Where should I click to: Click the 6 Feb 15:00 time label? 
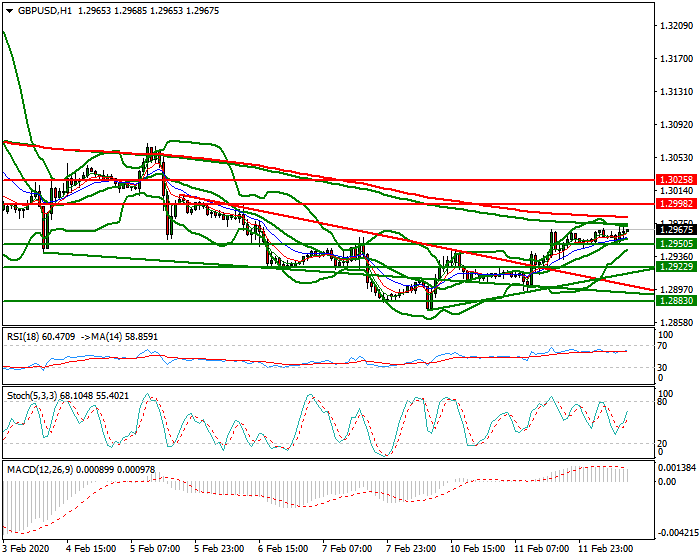click(x=283, y=548)
